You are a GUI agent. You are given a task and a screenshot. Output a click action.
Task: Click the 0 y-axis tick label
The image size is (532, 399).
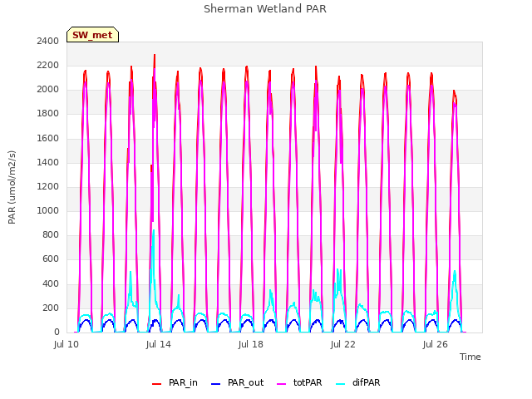coord(57,332)
